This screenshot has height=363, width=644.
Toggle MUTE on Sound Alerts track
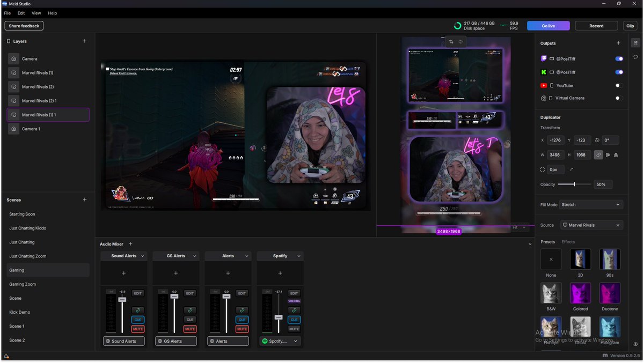point(138,329)
